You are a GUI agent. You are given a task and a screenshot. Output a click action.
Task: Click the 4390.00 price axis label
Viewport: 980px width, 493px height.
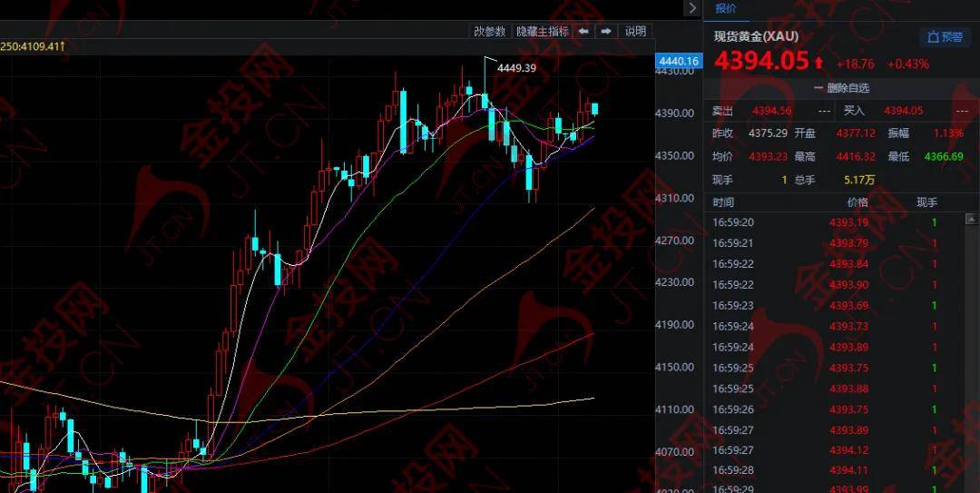click(674, 113)
